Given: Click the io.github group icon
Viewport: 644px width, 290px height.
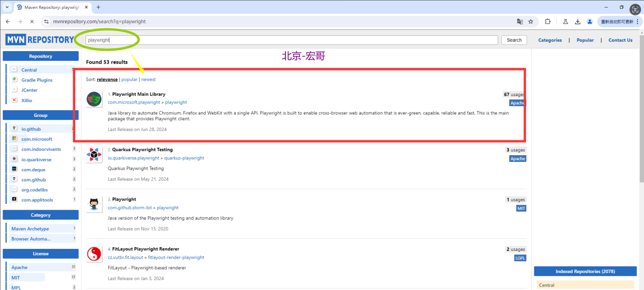Looking at the screenshot, I should 14,129.
